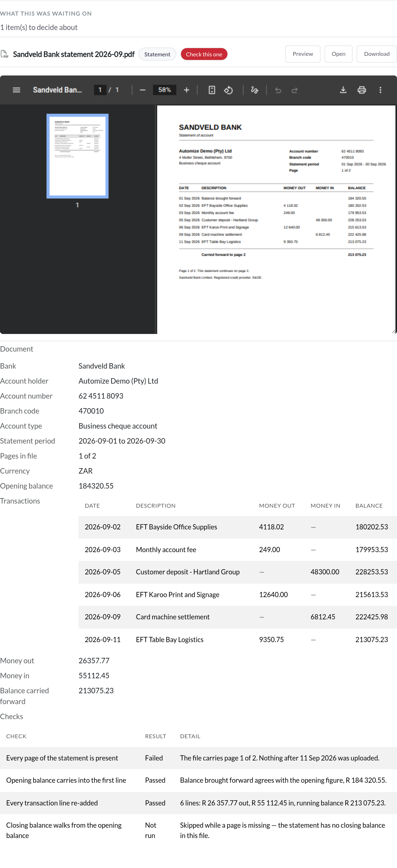Viewport: 397px width, 868px height.
Task: Click the Open button for the statement
Action: [338, 54]
